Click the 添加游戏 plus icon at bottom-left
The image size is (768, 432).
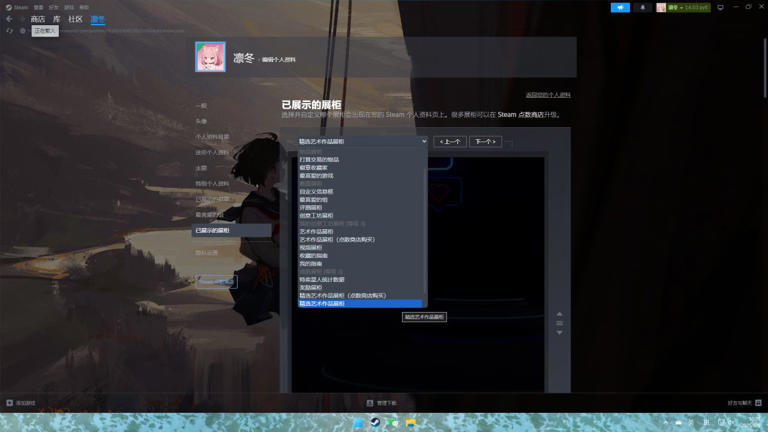tap(9, 403)
